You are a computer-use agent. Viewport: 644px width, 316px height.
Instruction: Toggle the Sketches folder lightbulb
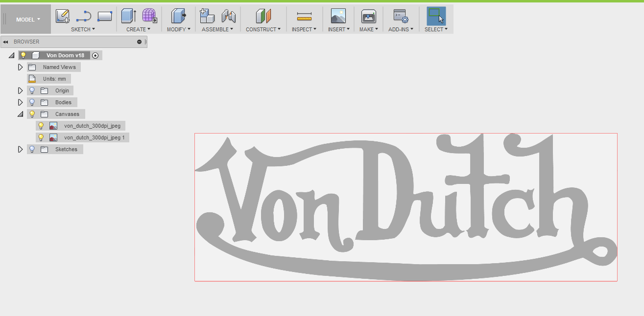[32, 149]
